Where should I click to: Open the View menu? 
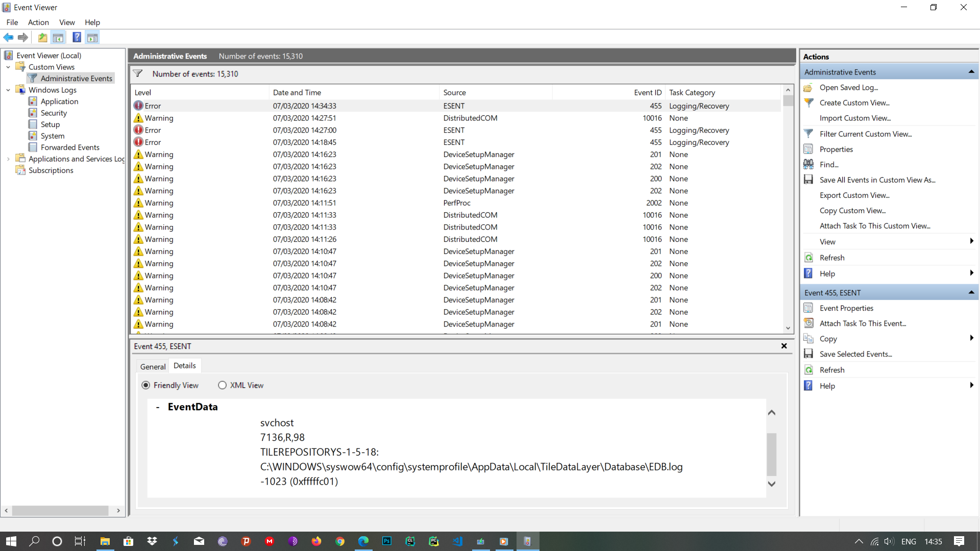coord(67,22)
